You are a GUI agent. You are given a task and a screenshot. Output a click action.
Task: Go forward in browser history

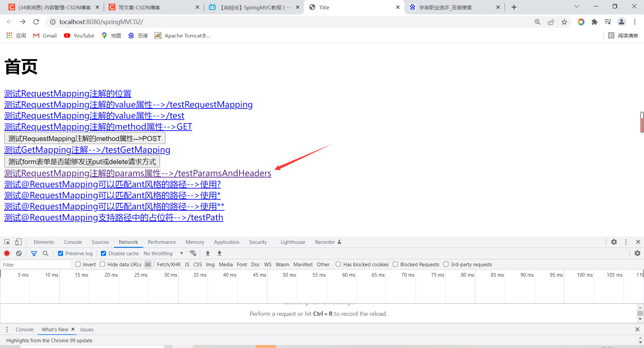click(22, 22)
